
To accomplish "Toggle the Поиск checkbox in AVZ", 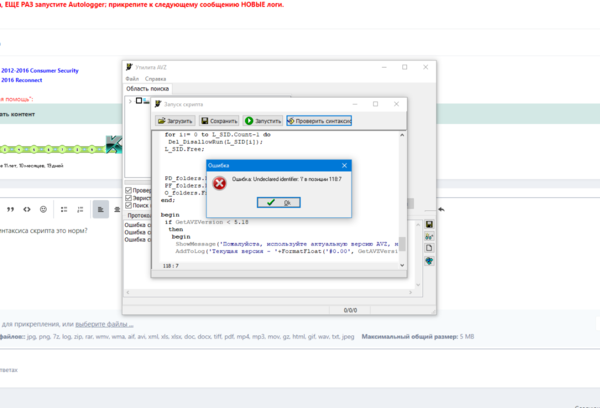I will [x=129, y=206].
